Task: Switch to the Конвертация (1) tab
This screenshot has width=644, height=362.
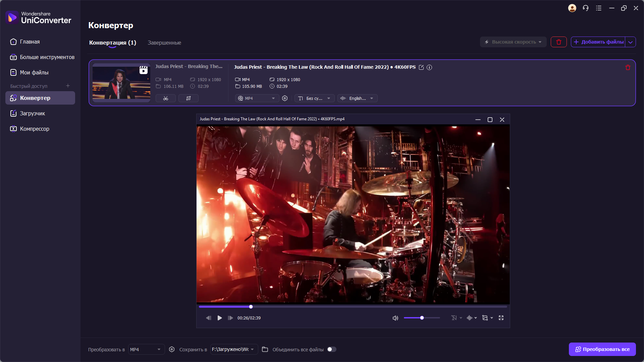Action: tap(113, 43)
